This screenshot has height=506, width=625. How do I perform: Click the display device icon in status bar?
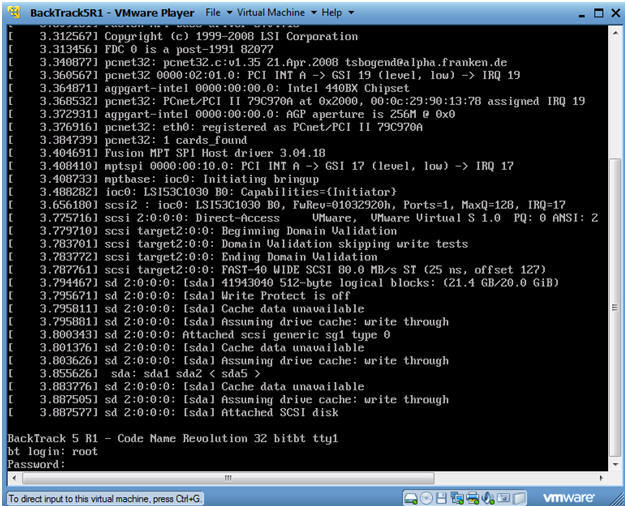503,498
